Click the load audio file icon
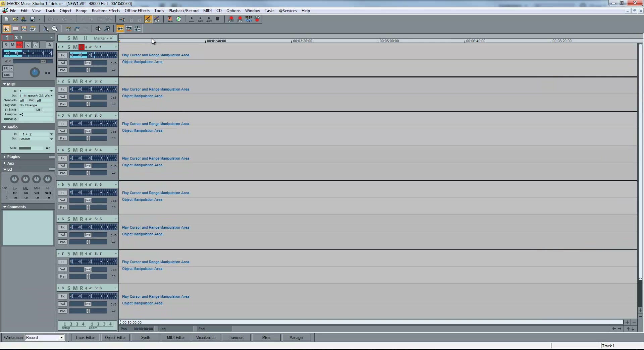The width and height of the screenshot is (644, 350). pyautogui.click(x=23, y=19)
